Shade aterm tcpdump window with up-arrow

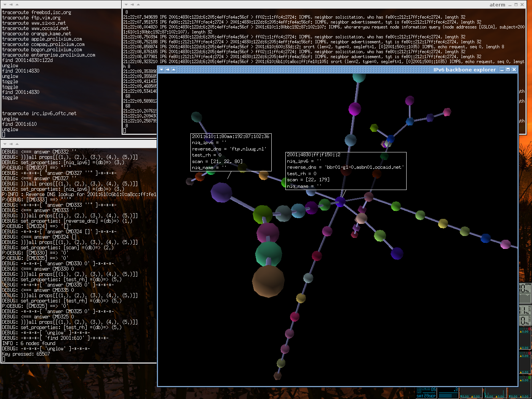point(138,5)
